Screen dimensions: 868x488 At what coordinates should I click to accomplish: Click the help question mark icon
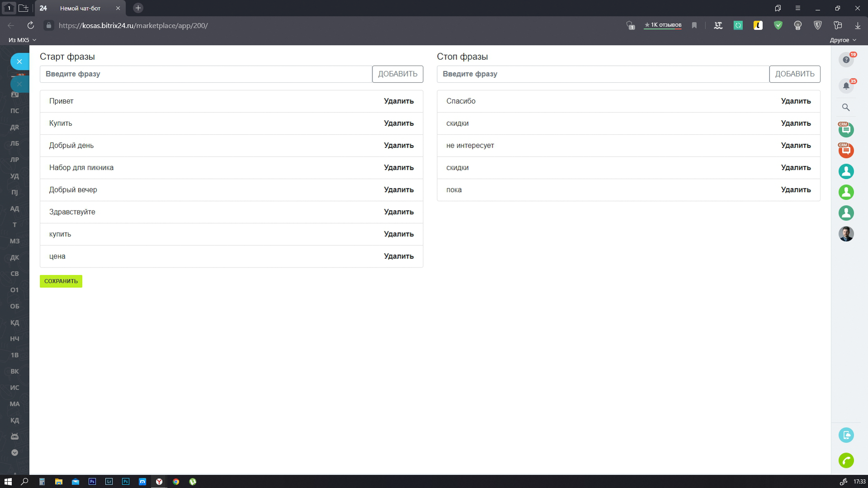tap(846, 60)
